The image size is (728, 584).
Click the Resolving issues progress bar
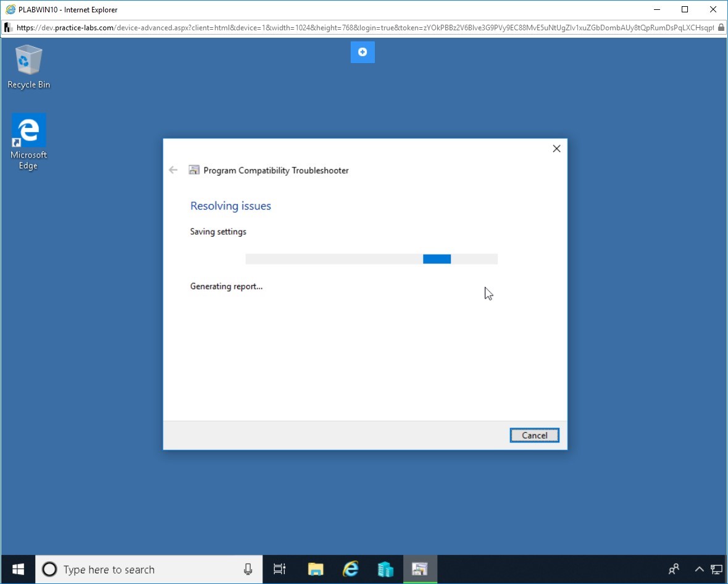[372, 259]
